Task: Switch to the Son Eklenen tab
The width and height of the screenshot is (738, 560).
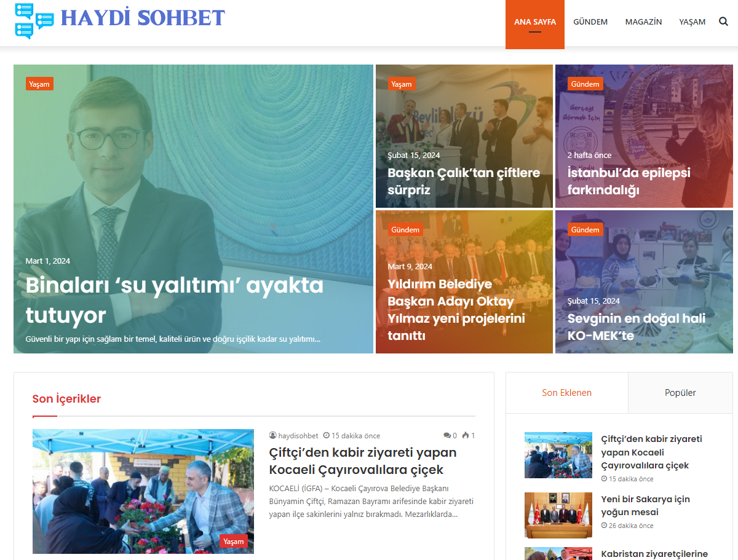Action: click(x=567, y=393)
